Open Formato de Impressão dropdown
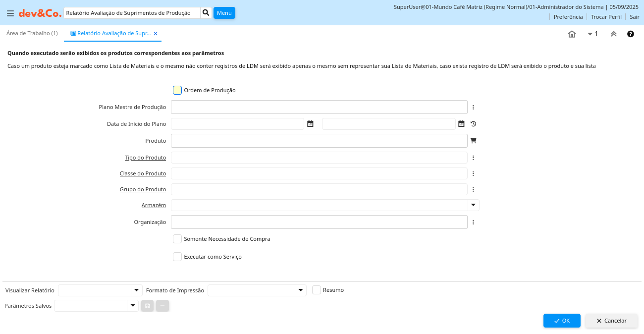The height and width of the screenshot is (334, 644). pos(300,290)
